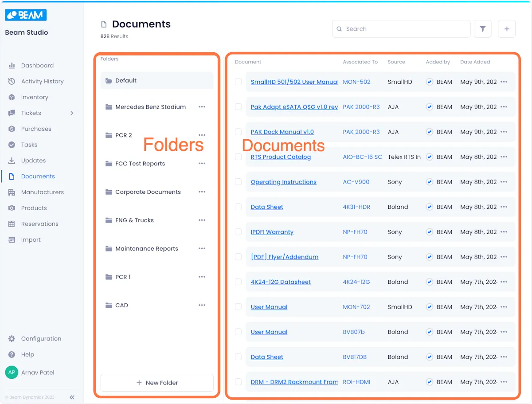The height and width of the screenshot is (404, 532).
Task: Navigate to Inventory section
Action: [35, 97]
